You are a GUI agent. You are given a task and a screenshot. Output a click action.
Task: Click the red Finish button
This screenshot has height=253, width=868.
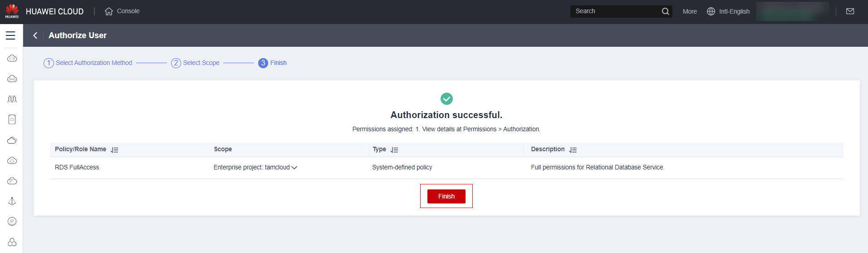446,196
